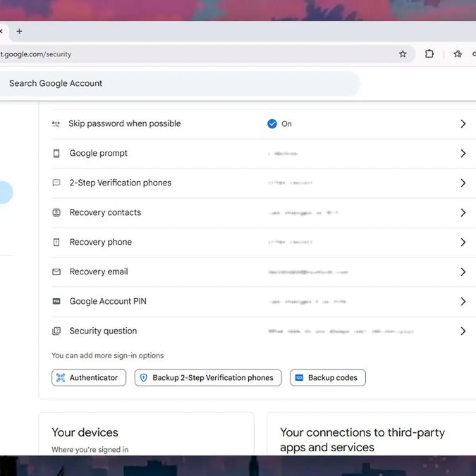Viewport: 476px width, 476px height.
Task: Open the Google prompt setting
Action: (x=264, y=154)
